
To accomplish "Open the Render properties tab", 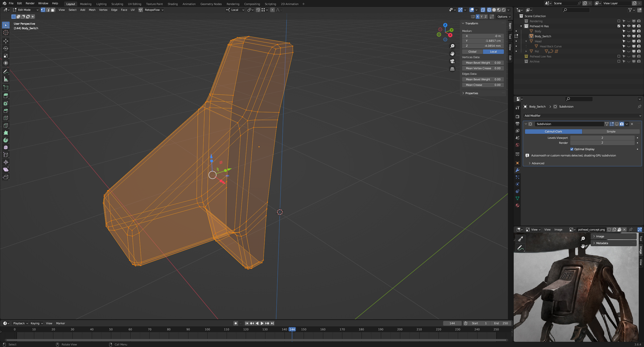I will coord(517,117).
